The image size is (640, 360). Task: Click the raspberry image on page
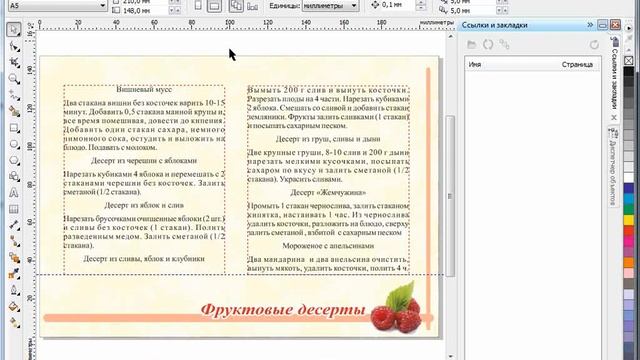point(396,308)
